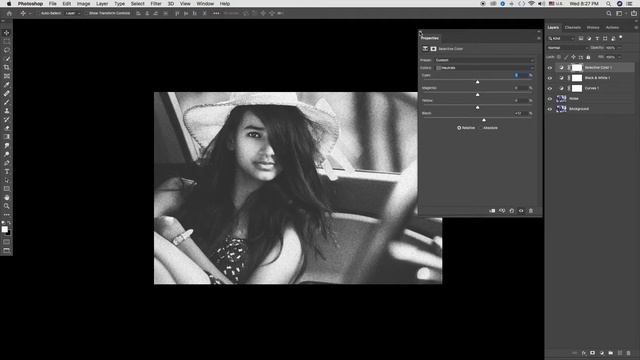Enable Show Transform Controls checkbox
This screenshot has width=640, height=360.
click(86, 13)
